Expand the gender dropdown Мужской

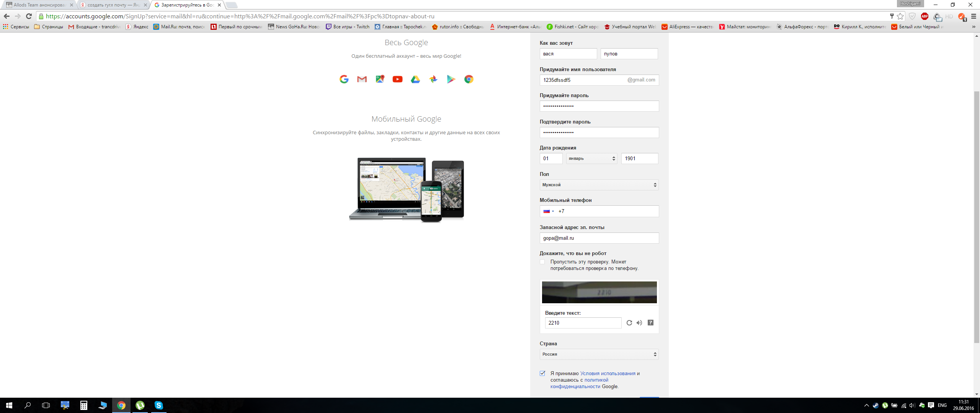point(599,185)
